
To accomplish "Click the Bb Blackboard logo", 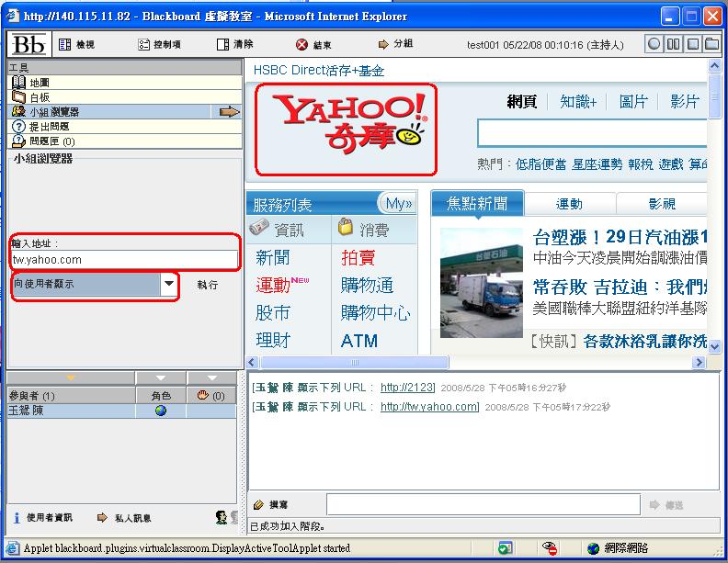I will tap(28, 44).
